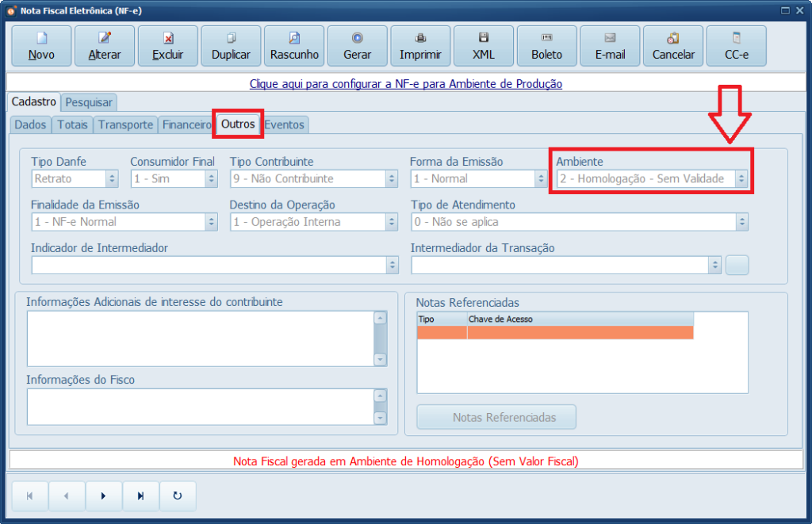Screen dimensions: 812x524
Task: Click the Tipo column header
Action: (442, 319)
